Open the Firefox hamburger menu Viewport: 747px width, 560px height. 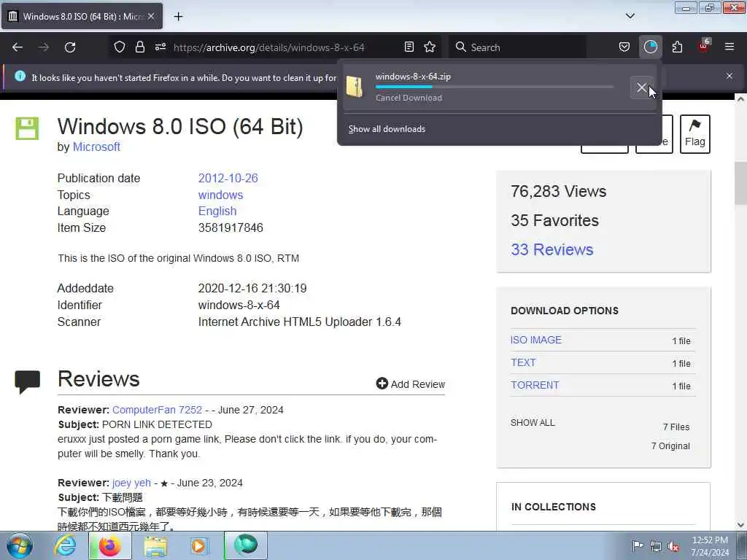[x=729, y=47]
